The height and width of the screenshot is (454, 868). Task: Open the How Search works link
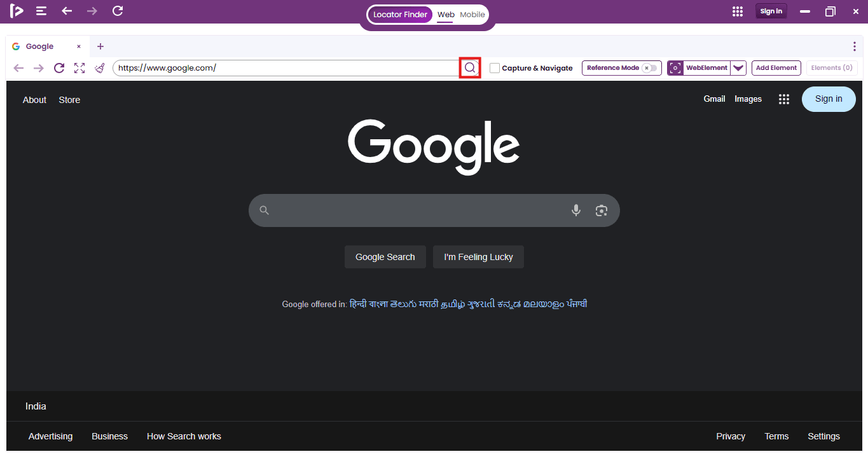(x=184, y=436)
